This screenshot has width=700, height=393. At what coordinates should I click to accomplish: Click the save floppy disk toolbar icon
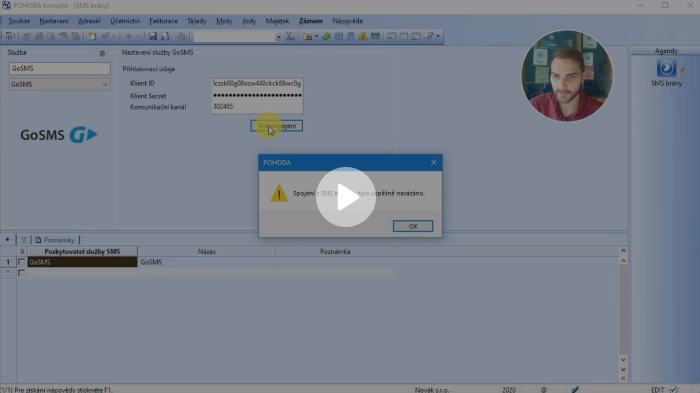click(x=153, y=36)
